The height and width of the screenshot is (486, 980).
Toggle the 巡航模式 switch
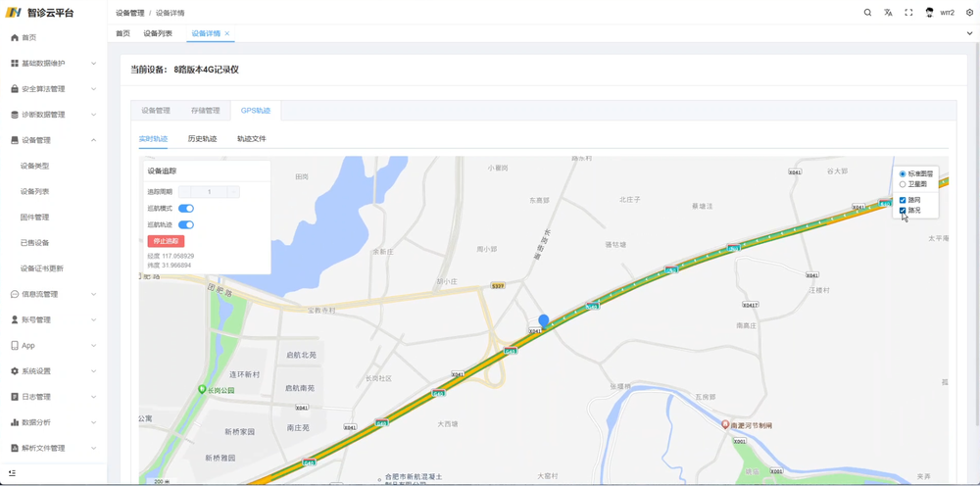coord(186,208)
